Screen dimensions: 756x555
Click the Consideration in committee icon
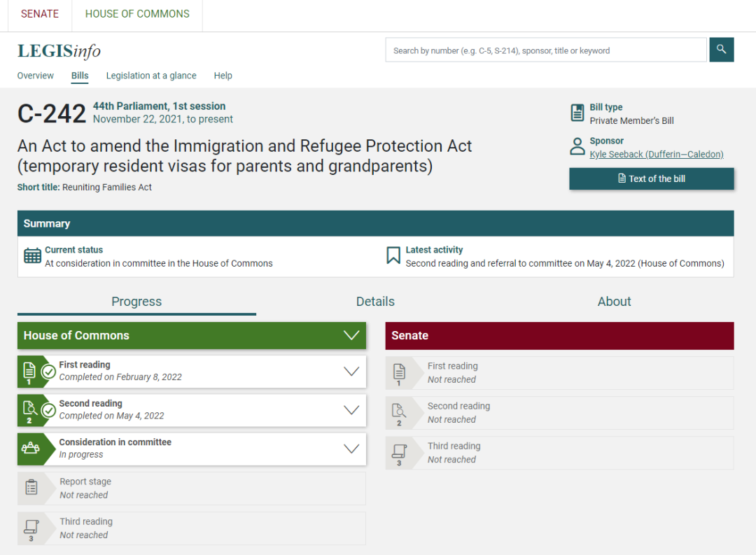click(x=30, y=449)
